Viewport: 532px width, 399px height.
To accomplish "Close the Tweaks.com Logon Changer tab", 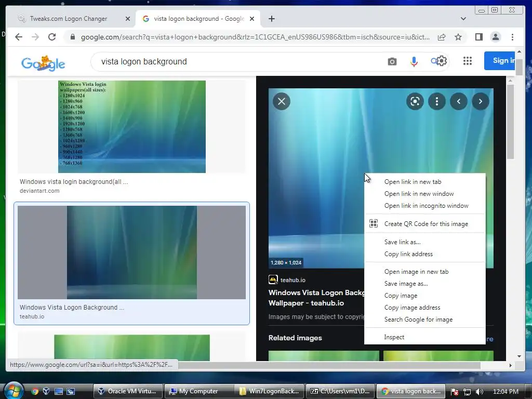I will [x=128, y=19].
